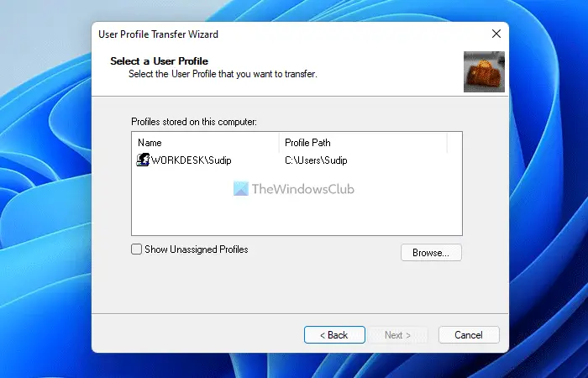Cancel the profile transfer wizard
This screenshot has width=588, height=378.
(469, 334)
